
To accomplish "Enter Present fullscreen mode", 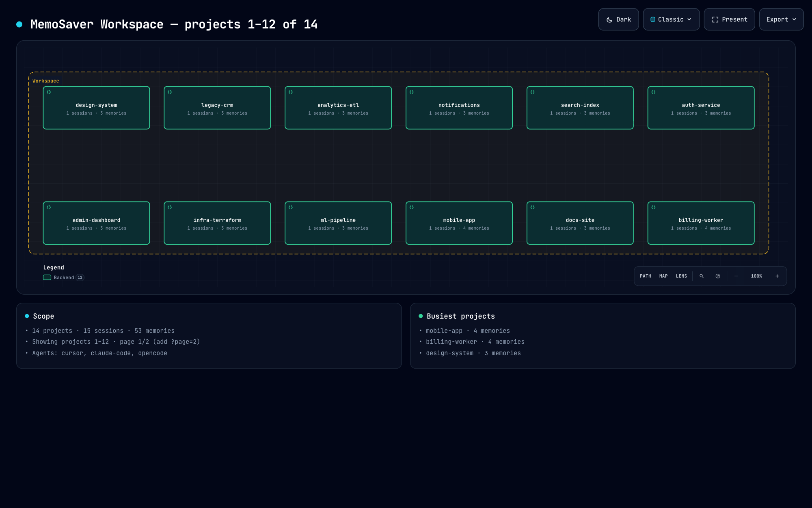I will pyautogui.click(x=729, y=20).
